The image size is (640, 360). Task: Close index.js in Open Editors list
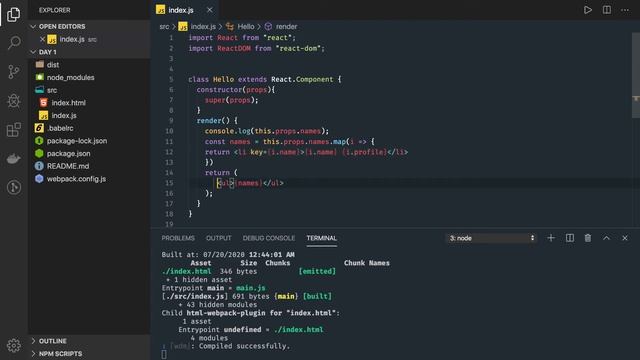(x=42, y=39)
